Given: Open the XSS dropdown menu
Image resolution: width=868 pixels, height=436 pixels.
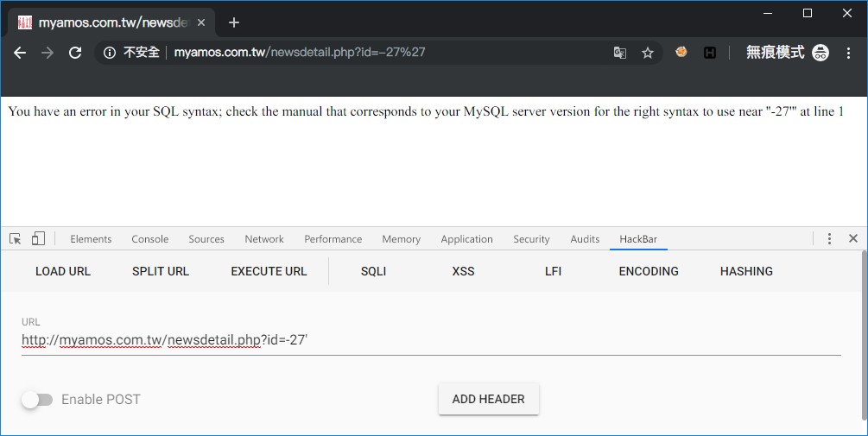Looking at the screenshot, I should point(463,271).
